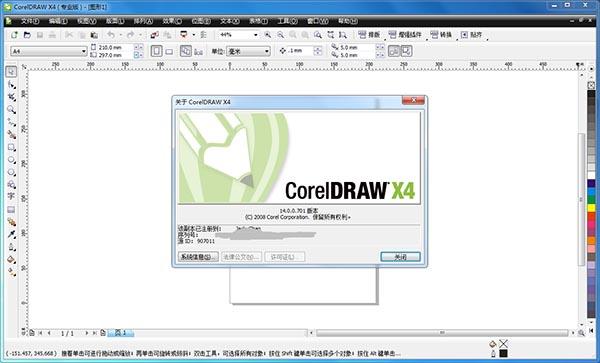600x363 pixels.
Task: Click the 关闭 (Close) button in the dialog
Action: pos(400,257)
